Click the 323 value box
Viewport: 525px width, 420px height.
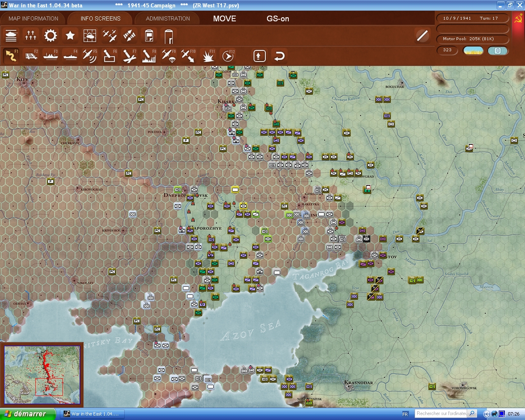click(x=447, y=50)
